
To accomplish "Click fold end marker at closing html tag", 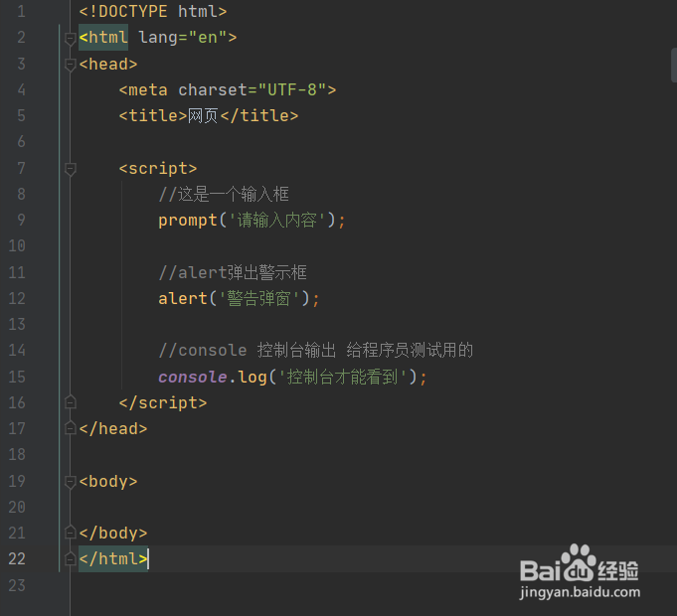I will pyautogui.click(x=70, y=559).
